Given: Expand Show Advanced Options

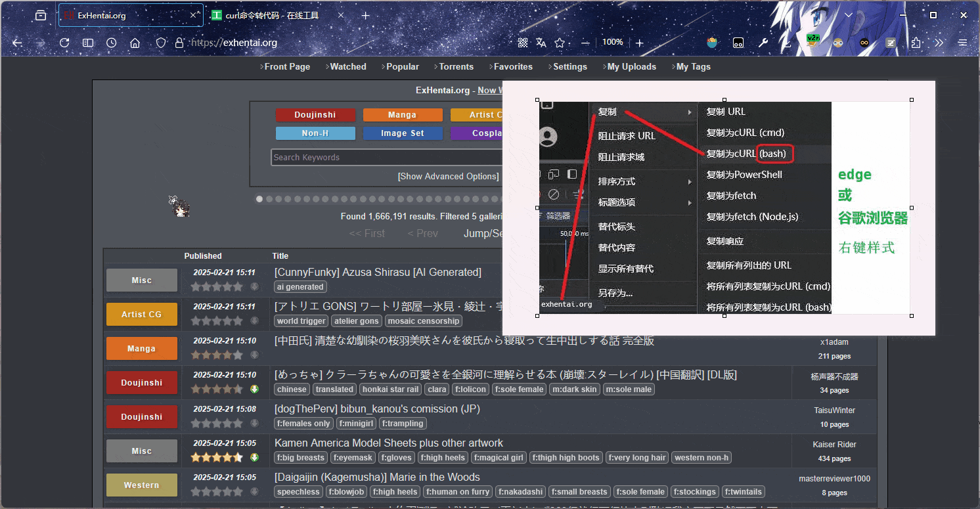Looking at the screenshot, I should pos(448,176).
